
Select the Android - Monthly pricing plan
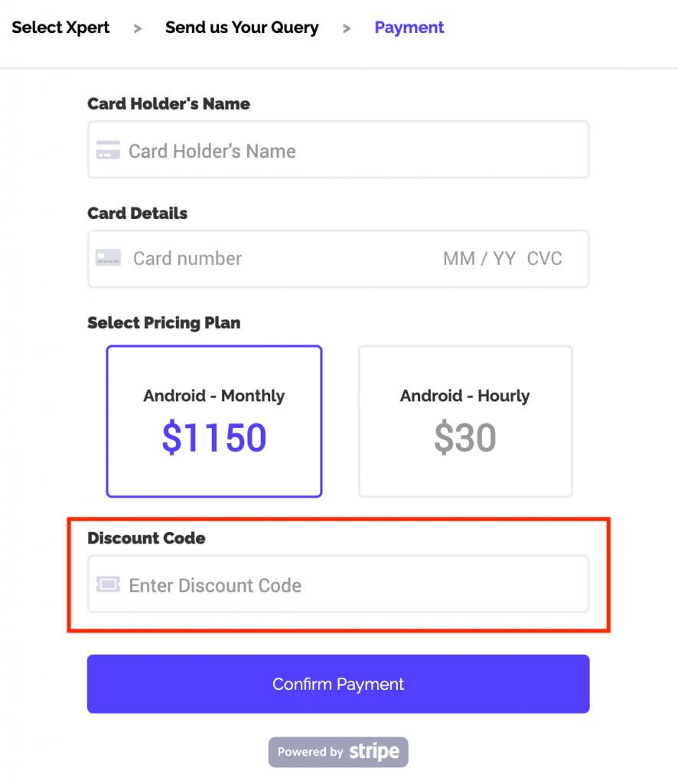[214, 421]
